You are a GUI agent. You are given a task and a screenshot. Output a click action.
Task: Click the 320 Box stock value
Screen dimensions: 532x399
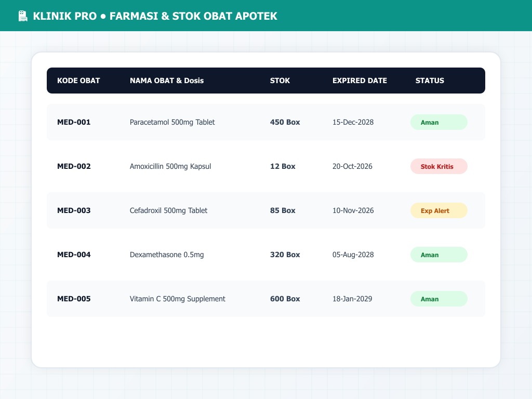tap(285, 255)
